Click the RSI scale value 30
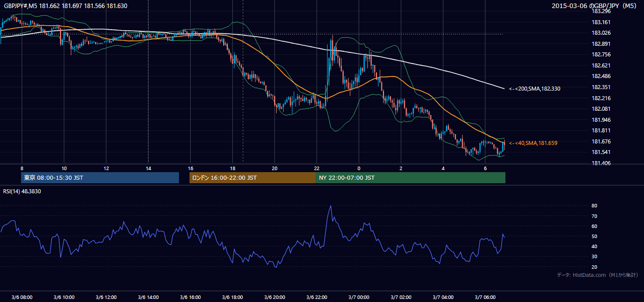The height and width of the screenshot is (302, 644). coord(594,256)
